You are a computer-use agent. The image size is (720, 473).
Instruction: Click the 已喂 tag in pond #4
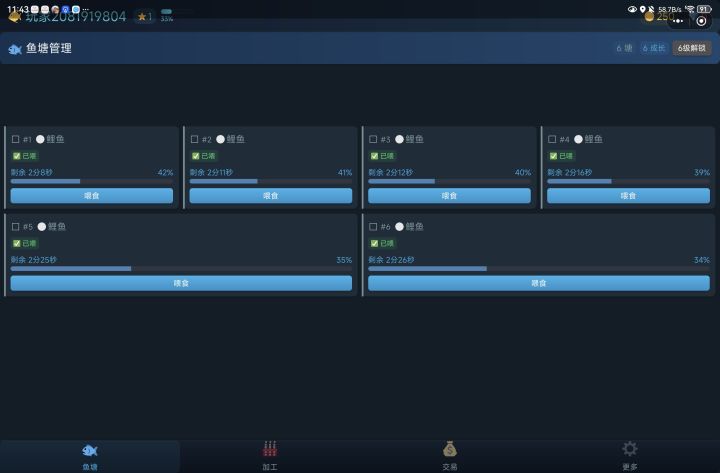(562, 156)
